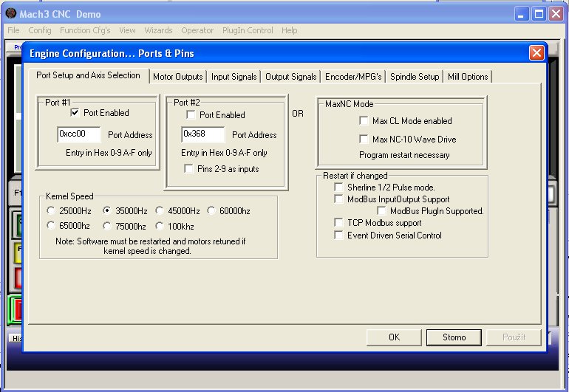The image size is (569, 392).
Task: Choose 100khz kernel speed option
Action: click(x=160, y=227)
